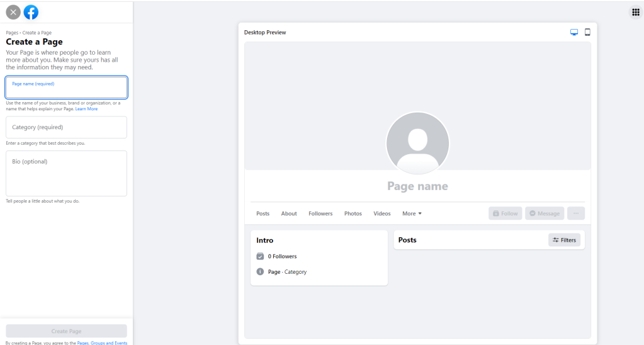Click into the Bio optional textarea
The height and width of the screenshot is (345, 644).
66,173
